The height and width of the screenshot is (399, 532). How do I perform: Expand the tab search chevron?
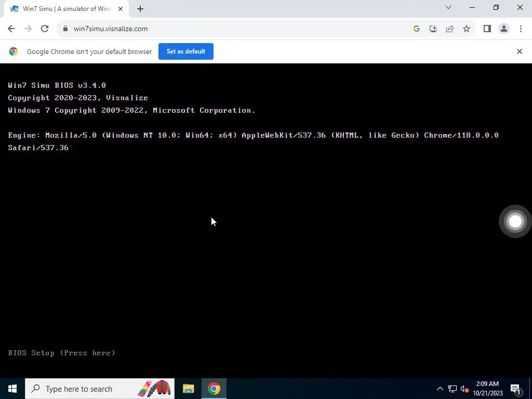coord(448,7)
